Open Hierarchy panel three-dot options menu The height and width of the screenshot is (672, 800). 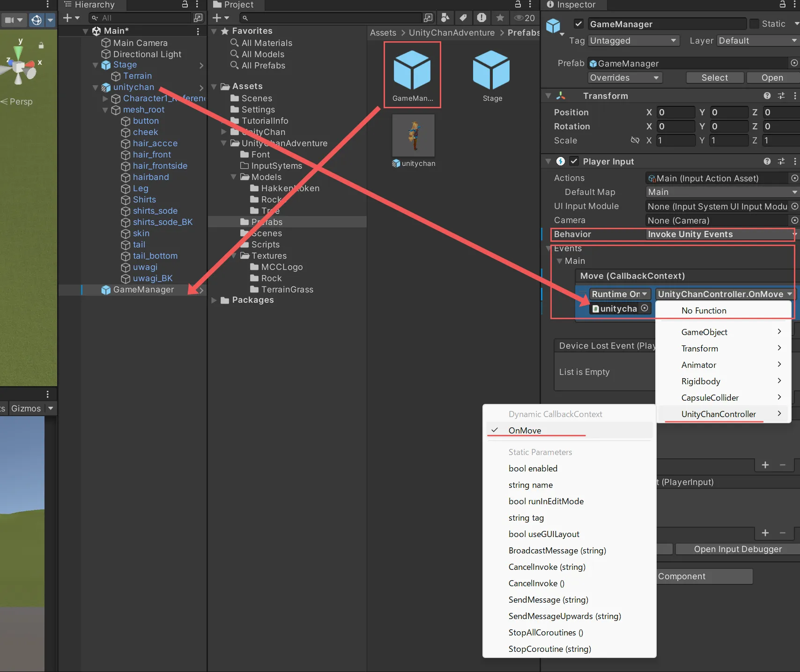pos(197,4)
